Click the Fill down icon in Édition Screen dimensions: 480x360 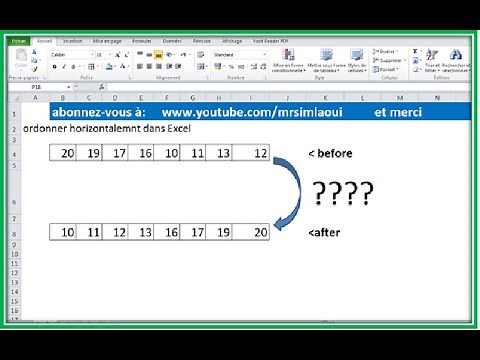(415, 60)
